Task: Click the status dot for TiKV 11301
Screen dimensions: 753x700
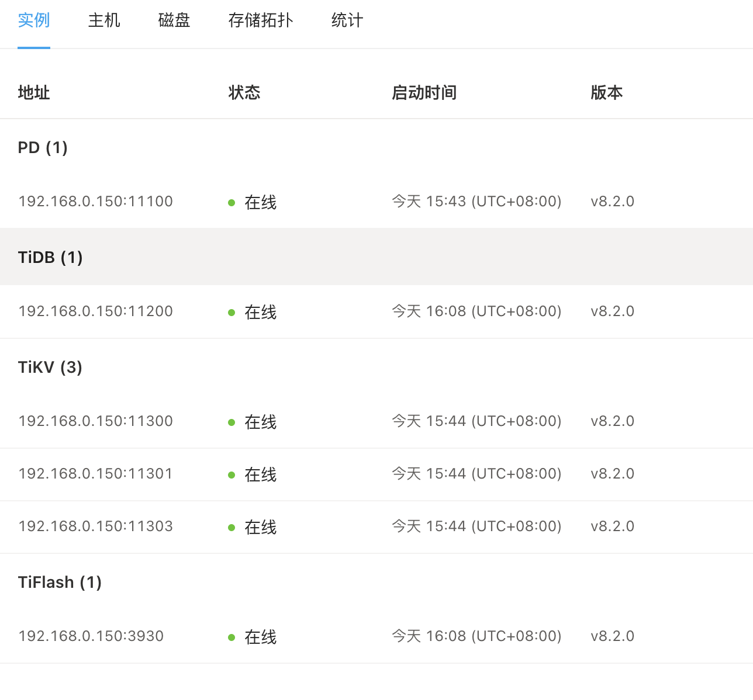Action: pyautogui.click(x=232, y=475)
